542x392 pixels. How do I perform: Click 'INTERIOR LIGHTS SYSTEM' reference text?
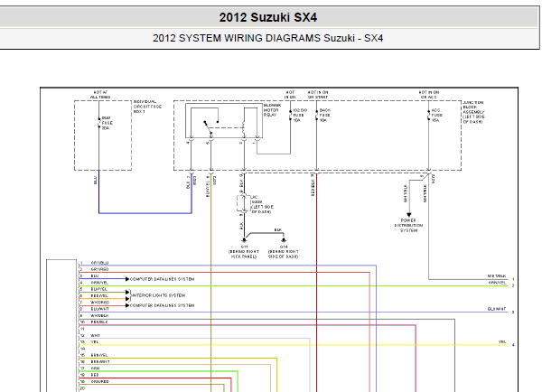click(x=159, y=295)
